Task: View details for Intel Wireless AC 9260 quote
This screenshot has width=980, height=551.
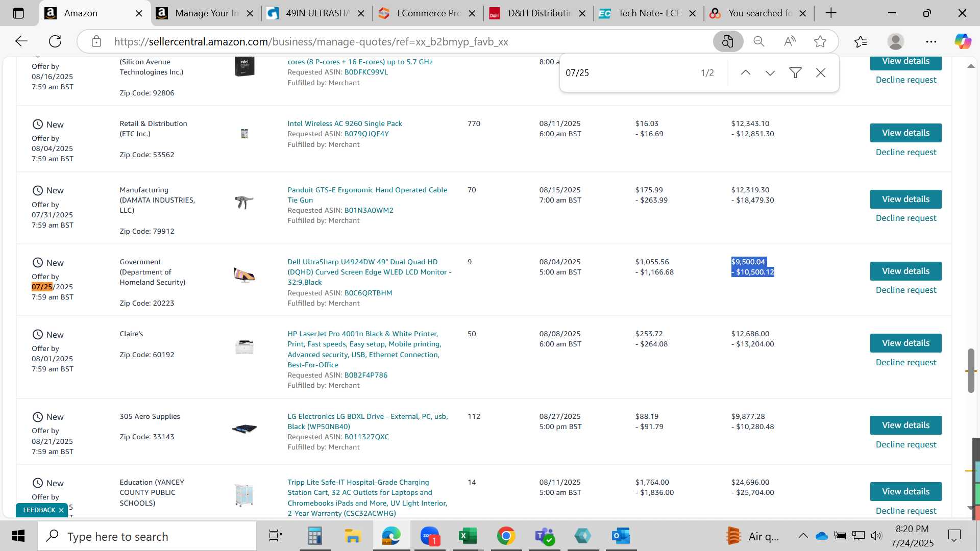Action: 905,133
